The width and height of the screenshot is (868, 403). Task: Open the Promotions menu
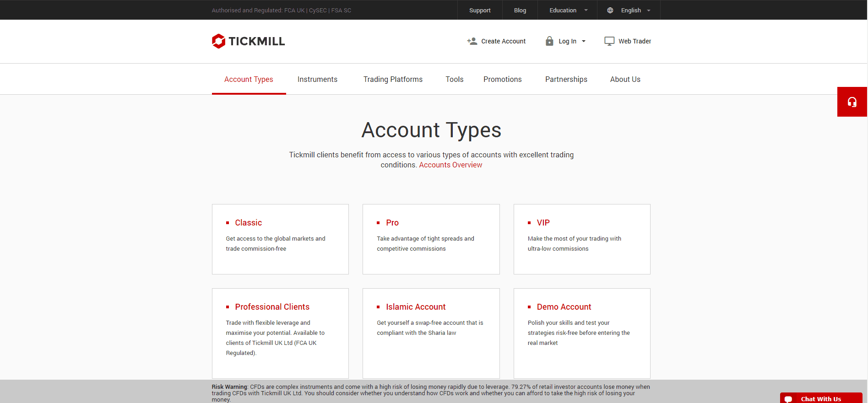(503, 79)
